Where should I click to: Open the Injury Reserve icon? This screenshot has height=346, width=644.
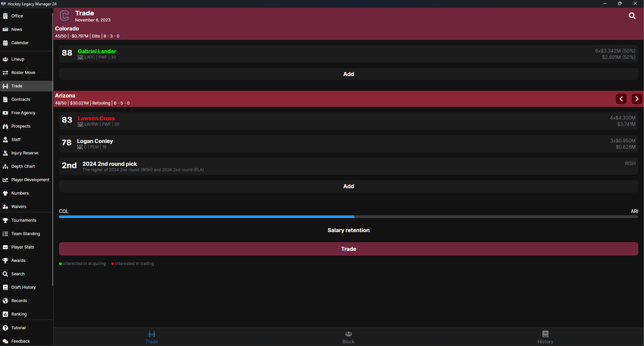5,153
